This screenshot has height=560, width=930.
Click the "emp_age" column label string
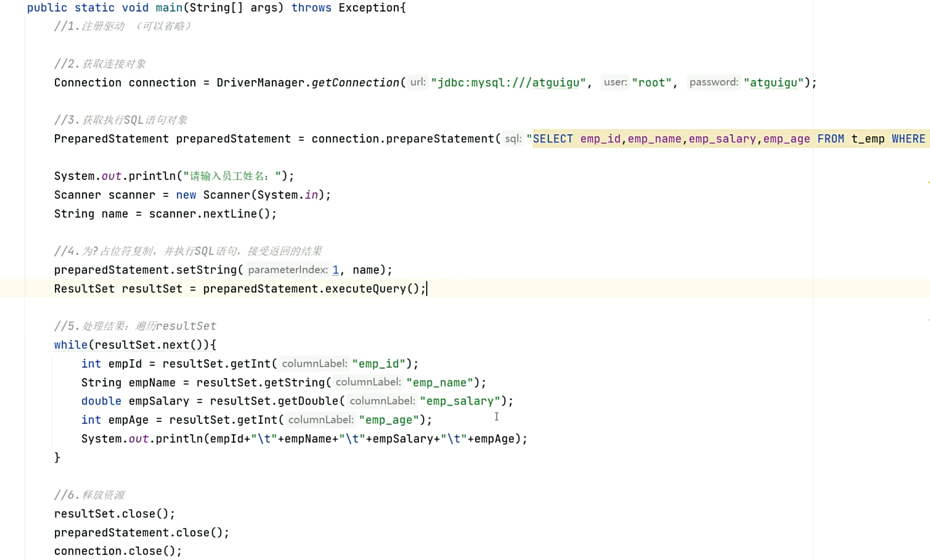(x=389, y=420)
